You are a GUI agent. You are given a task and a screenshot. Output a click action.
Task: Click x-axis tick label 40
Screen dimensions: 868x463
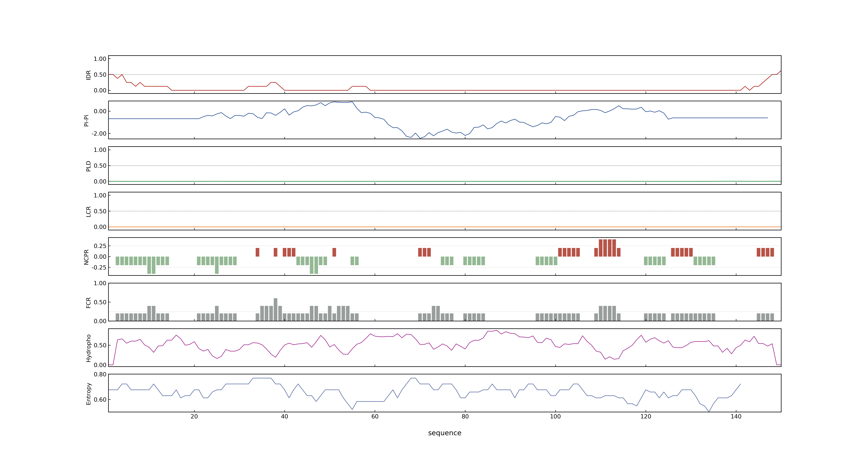[x=284, y=416]
